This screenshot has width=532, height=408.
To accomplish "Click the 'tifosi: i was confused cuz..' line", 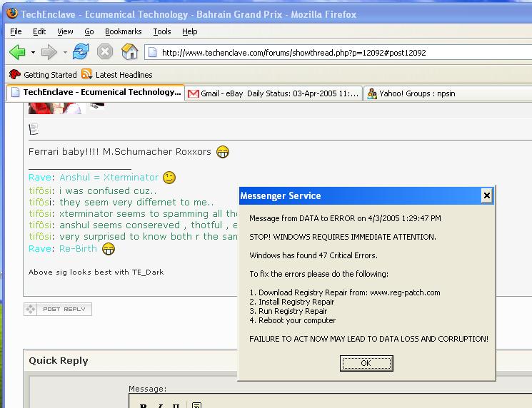I will click(93, 190).
